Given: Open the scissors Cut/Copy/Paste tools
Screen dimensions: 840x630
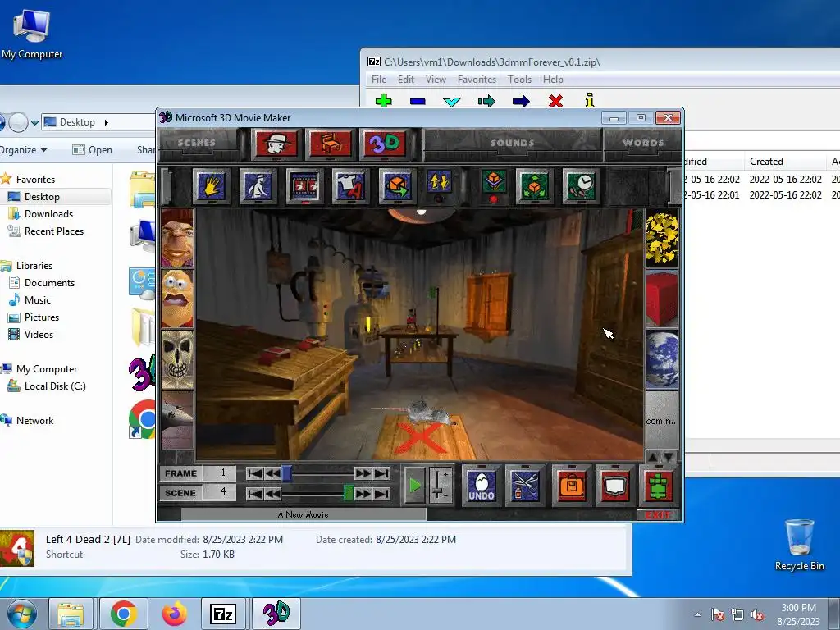Looking at the screenshot, I should coord(526,486).
